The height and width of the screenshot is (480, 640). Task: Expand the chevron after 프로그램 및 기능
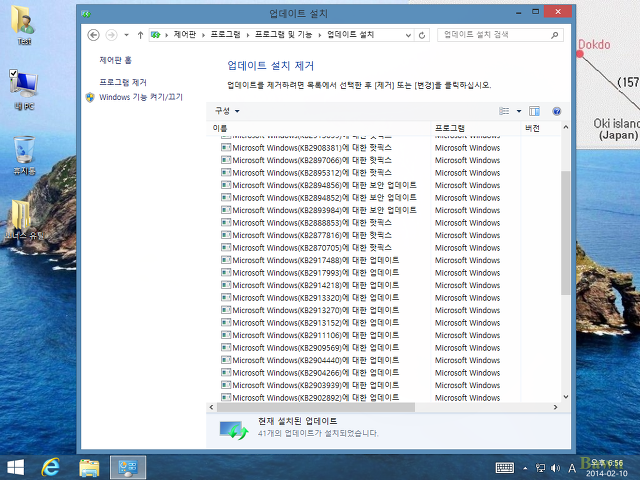click(x=320, y=35)
